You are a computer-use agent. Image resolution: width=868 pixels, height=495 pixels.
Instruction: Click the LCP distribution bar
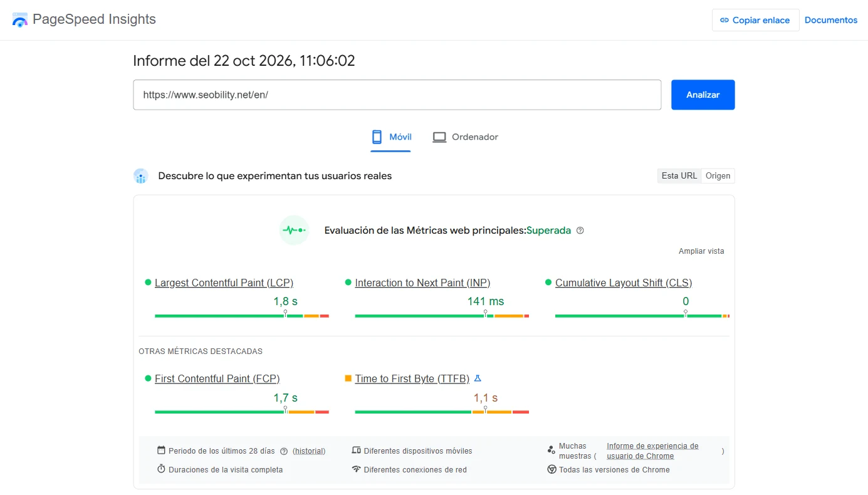pos(242,316)
